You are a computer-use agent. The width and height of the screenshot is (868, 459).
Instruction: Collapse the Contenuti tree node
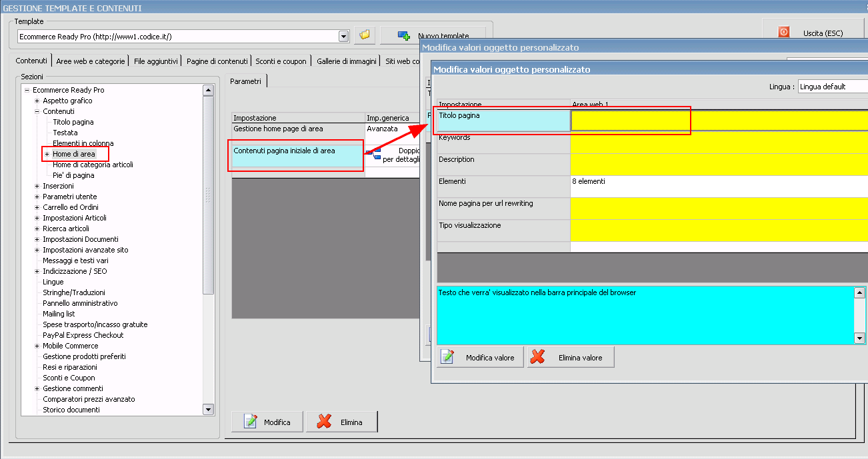coord(37,111)
